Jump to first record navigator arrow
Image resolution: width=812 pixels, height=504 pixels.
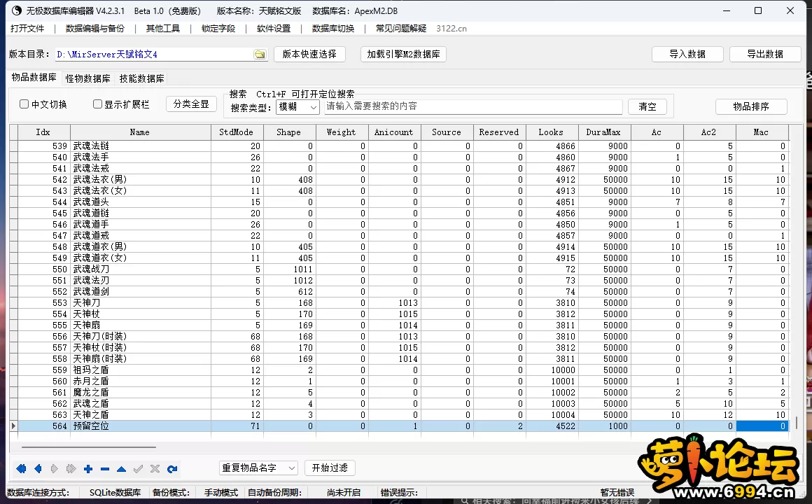click(x=21, y=468)
